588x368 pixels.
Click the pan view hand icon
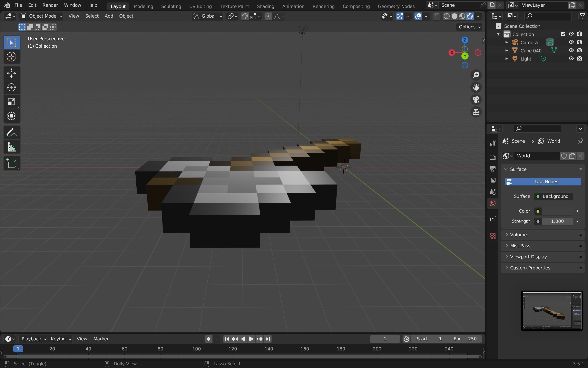[476, 87]
